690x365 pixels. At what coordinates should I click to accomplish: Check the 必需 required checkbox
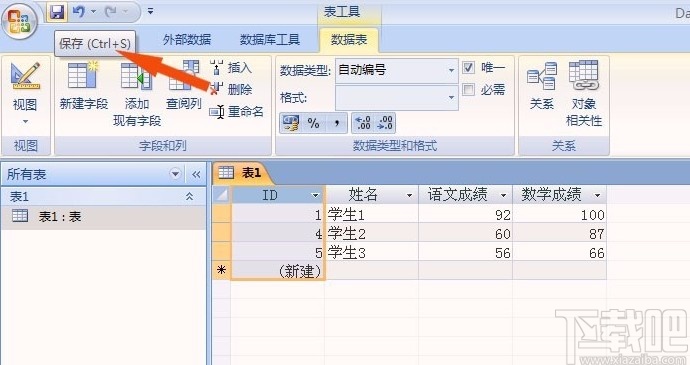click(x=468, y=90)
